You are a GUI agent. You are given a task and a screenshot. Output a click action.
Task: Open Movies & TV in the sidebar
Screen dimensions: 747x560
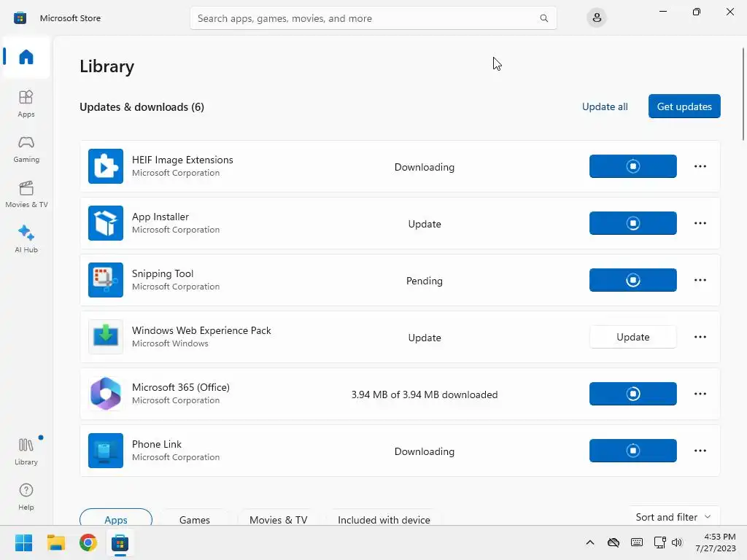[x=26, y=194]
